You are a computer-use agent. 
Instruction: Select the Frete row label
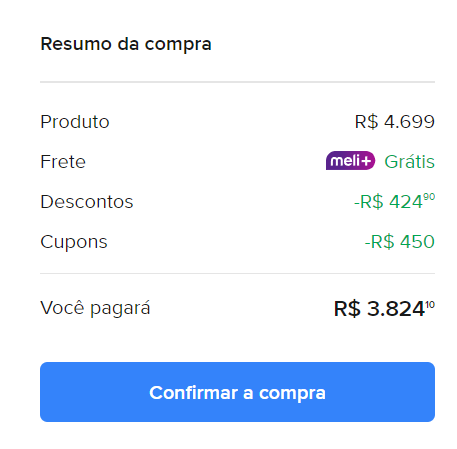pyautogui.click(x=63, y=162)
